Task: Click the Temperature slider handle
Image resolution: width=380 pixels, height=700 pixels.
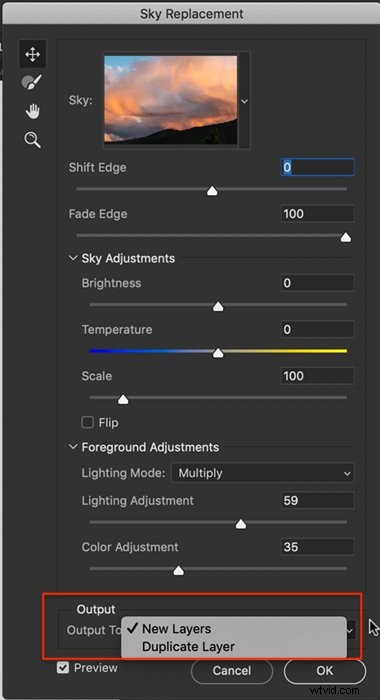Action: point(218,353)
